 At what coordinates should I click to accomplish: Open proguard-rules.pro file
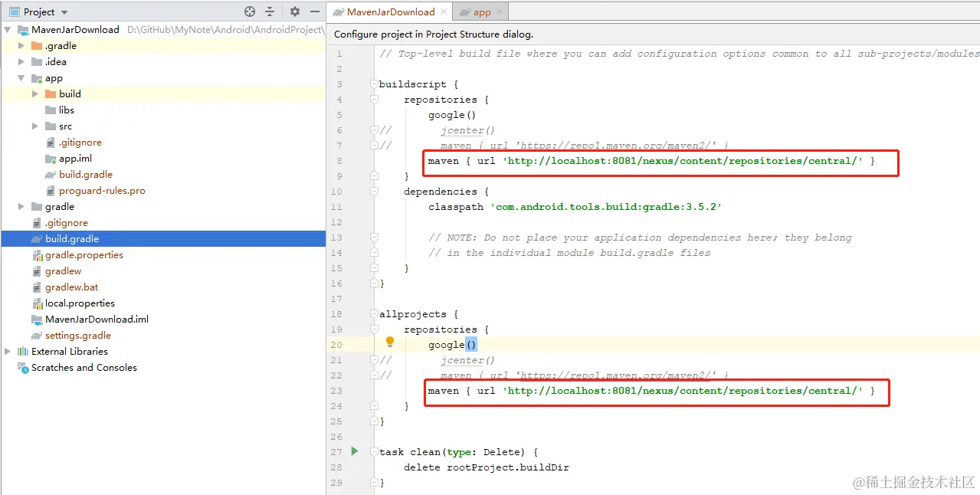[101, 191]
